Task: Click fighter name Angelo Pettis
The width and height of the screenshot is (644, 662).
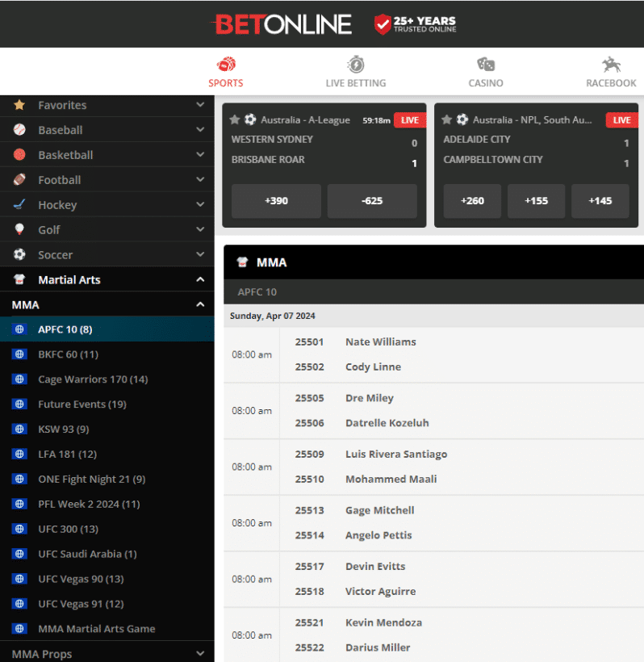Action: pos(378,535)
